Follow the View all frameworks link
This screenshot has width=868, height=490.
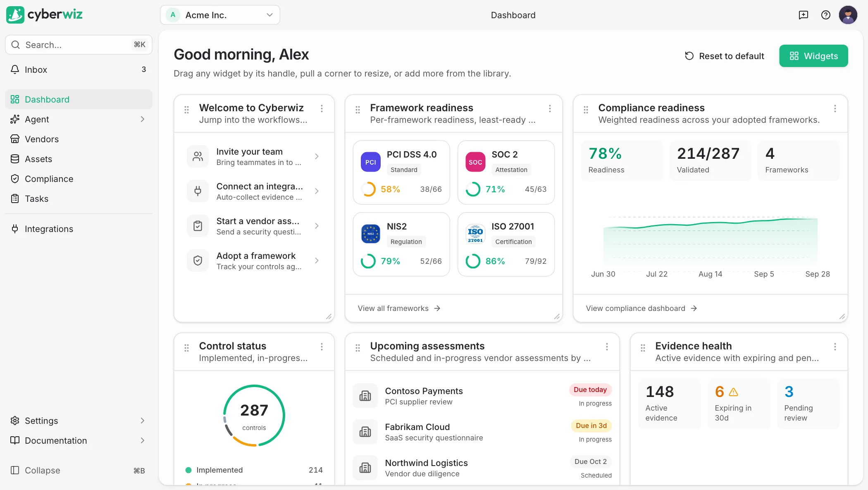pos(399,308)
